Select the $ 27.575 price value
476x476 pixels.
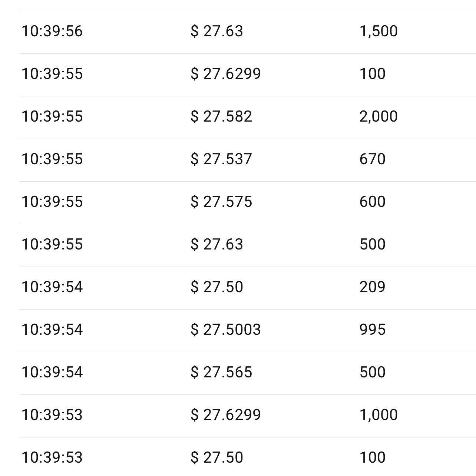tap(221, 202)
